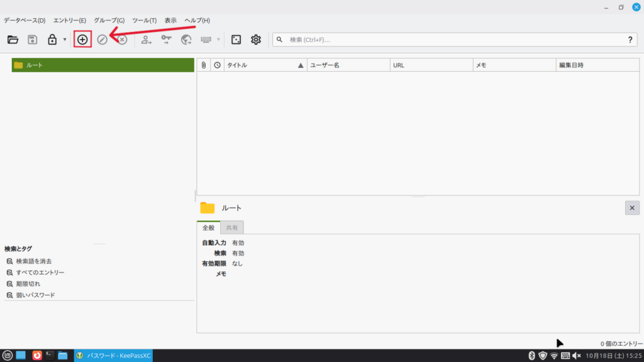Expand the dropdown arrow beside the padlock
644x362 pixels.
[x=64, y=40]
